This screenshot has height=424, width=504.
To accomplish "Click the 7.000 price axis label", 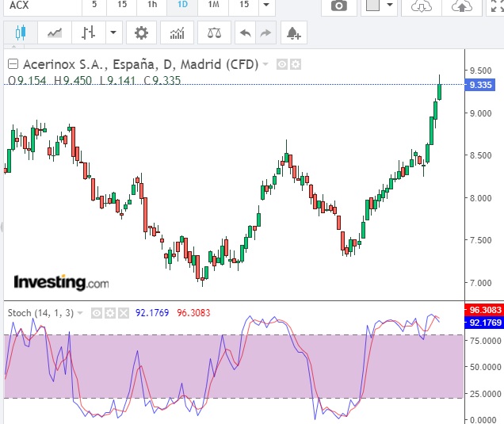I will 480,283.
